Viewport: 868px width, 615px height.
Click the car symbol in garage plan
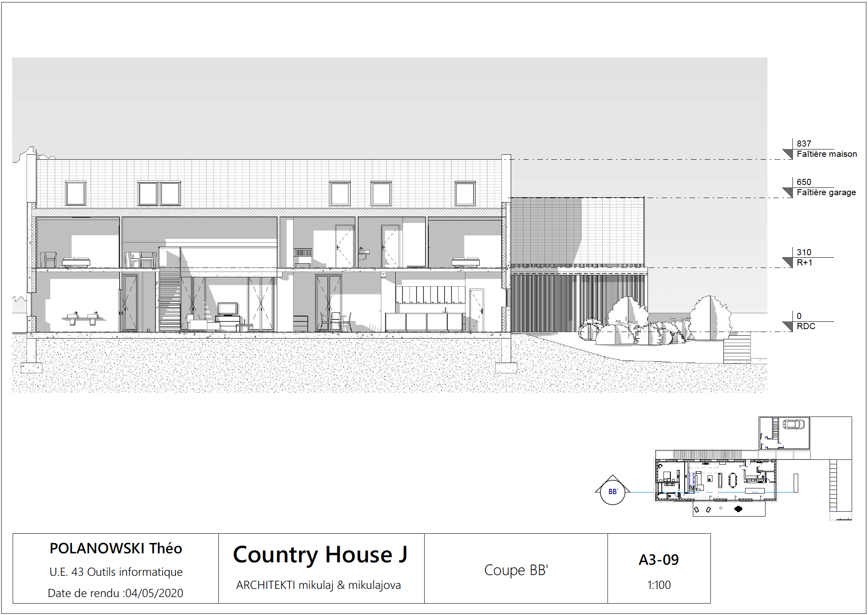click(793, 424)
